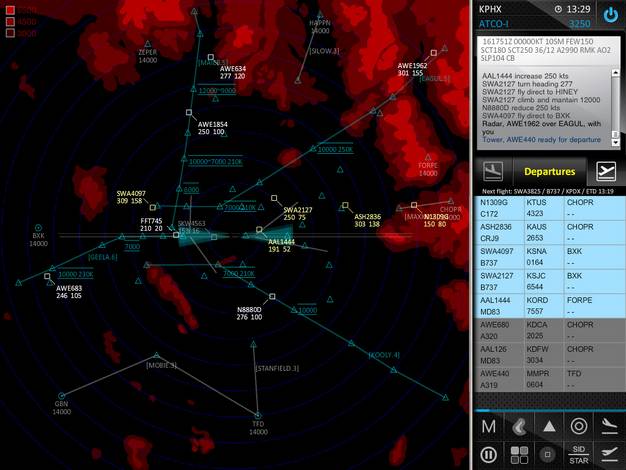Select the Departures tab

(x=549, y=171)
